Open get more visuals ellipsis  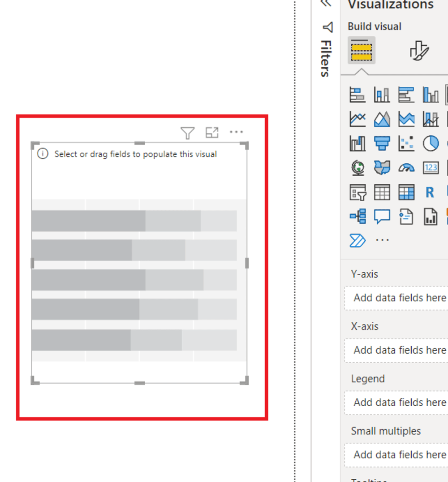(382, 240)
